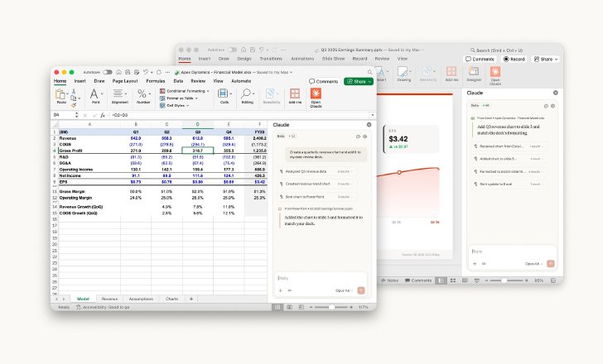Close the Claude panel in PowerPoint
Screen dimensions: 603x364
[555, 93]
